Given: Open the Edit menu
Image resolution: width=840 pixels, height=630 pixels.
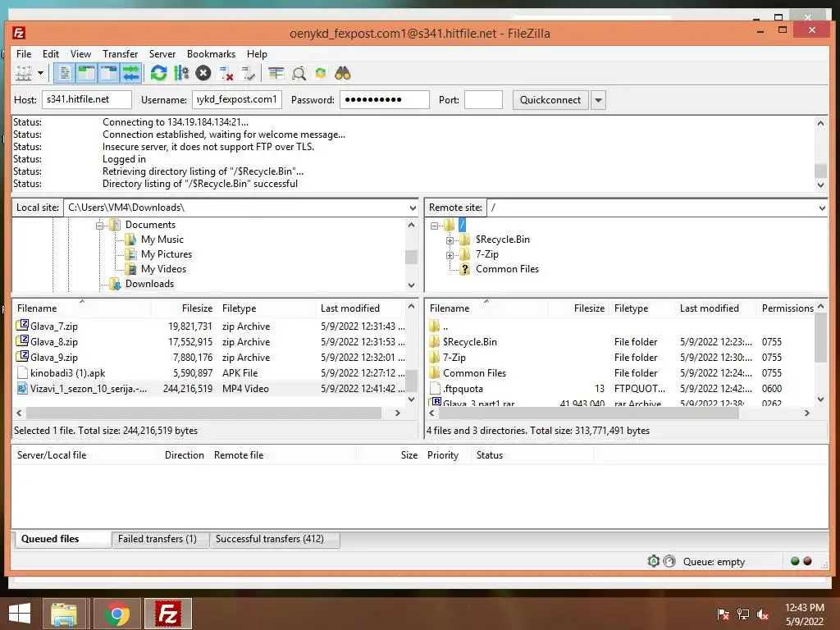Looking at the screenshot, I should tap(51, 54).
